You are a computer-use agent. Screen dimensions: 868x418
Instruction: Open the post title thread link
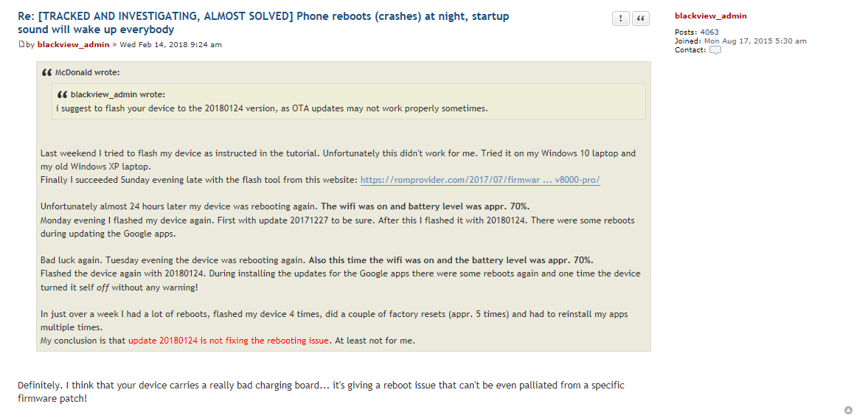pyautogui.click(x=263, y=23)
